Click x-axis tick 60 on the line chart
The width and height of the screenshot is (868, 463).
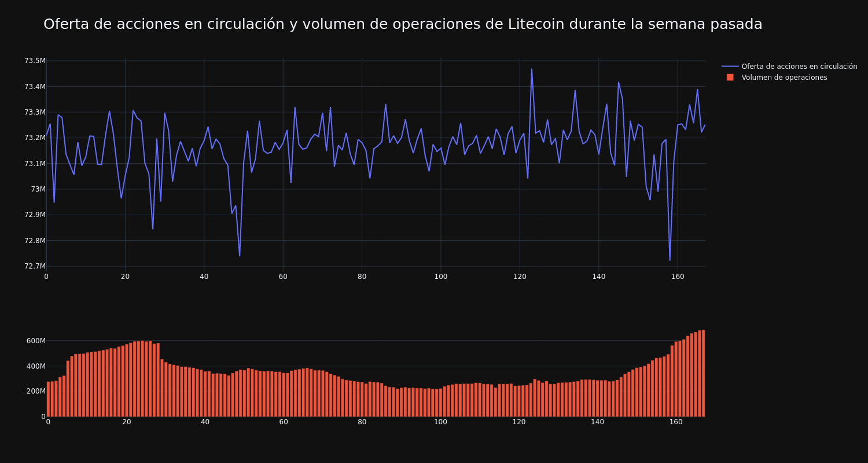(x=283, y=277)
